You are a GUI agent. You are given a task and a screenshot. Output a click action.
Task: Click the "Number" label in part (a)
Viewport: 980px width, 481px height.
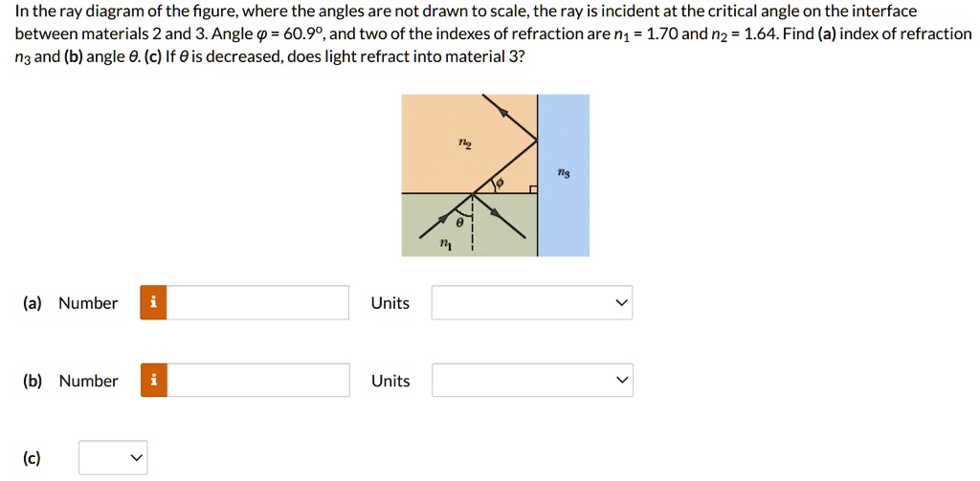click(88, 303)
